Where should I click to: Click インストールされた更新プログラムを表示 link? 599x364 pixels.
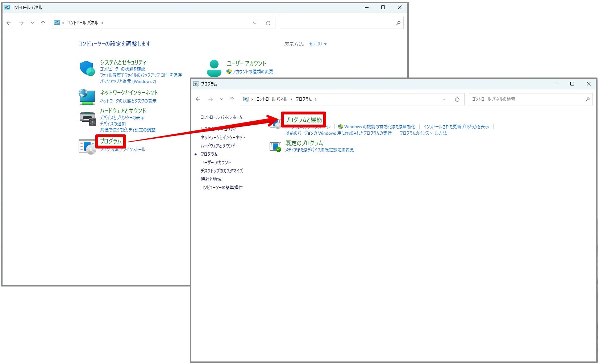click(x=456, y=127)
